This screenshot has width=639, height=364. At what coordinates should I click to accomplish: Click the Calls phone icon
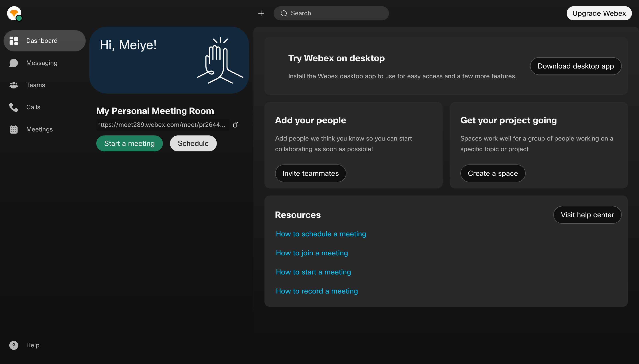pos(14,107)
